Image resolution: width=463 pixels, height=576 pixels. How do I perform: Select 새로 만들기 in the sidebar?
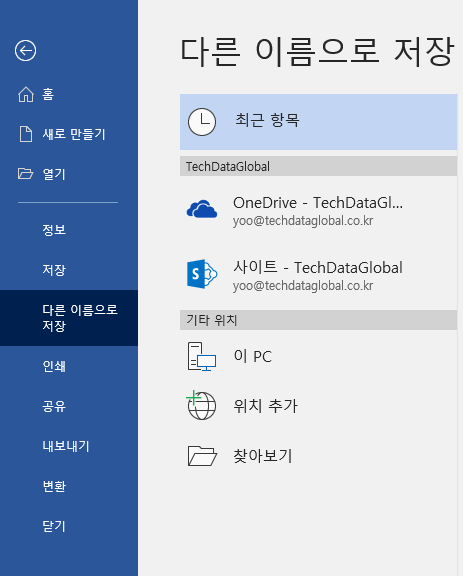(69, 134)
